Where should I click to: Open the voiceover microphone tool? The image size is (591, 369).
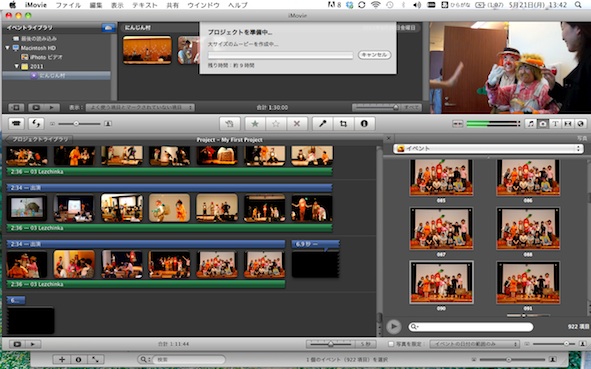click(323, 124)
